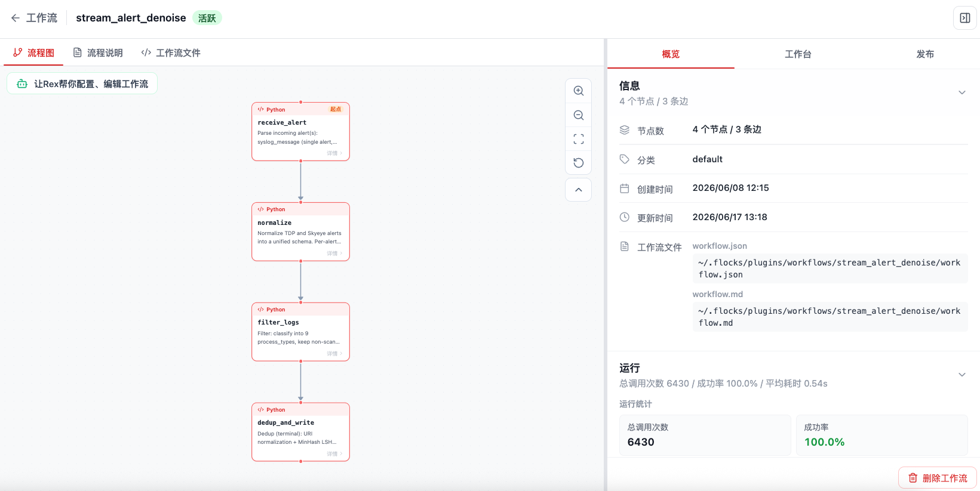980x491 pixels.
Task: Click the calendar icon beside 创建时间
Action: point(625,189)
